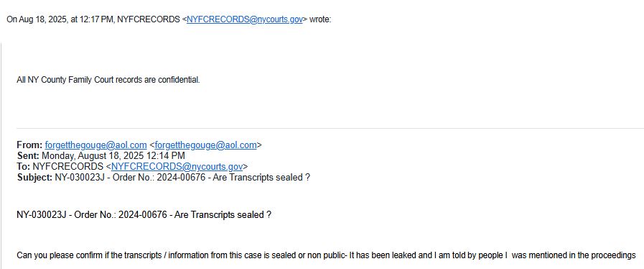Screen dimensions: 644x269
Task: Click first forgetthegouge@aol.com link after From
Action: coord(95,145)
